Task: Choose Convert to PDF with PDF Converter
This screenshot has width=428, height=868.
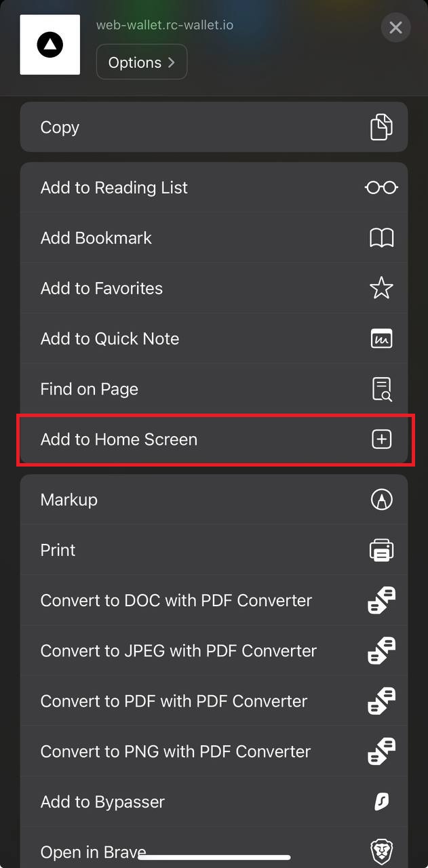Action: [214, 701]
